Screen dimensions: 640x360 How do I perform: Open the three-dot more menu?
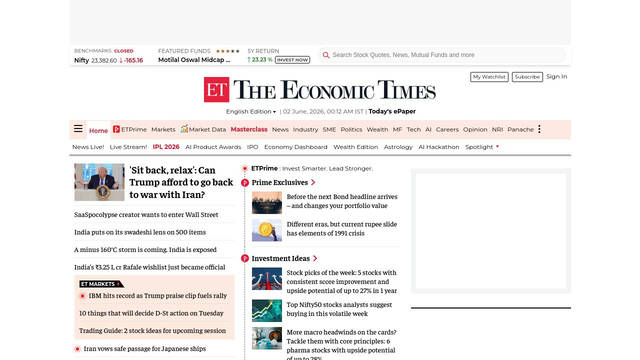(539, 129)
